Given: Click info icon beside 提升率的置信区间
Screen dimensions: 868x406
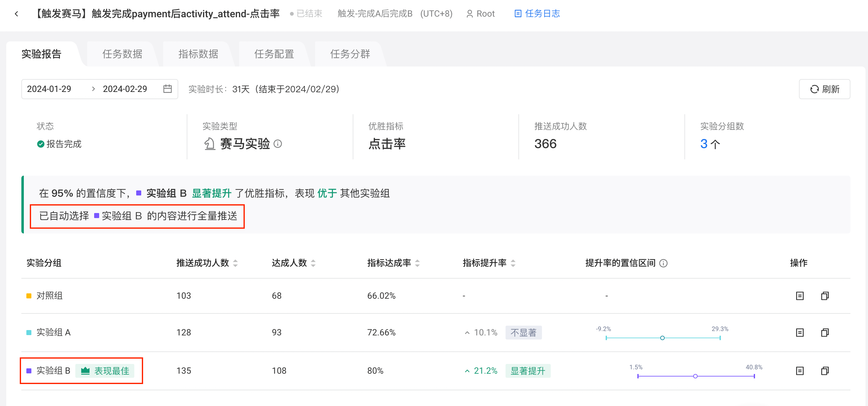Looking at the screenshot, I should pyautogui.click(x=663, y=263).
